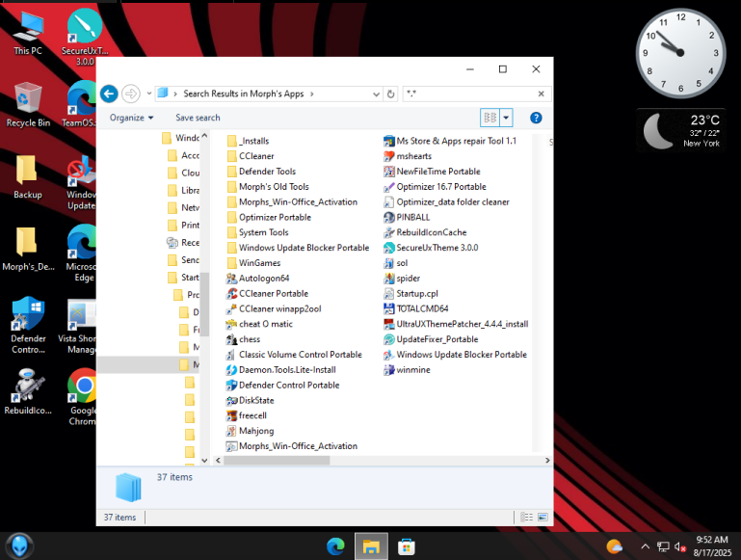741x560 pixels.
Task: Open cheat O matic item
Action: 259,324
